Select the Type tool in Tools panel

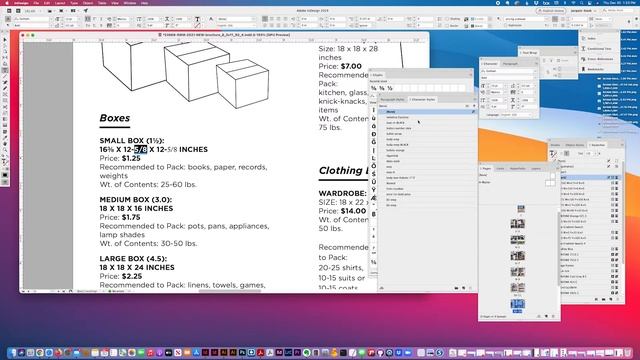pos(5,70)
